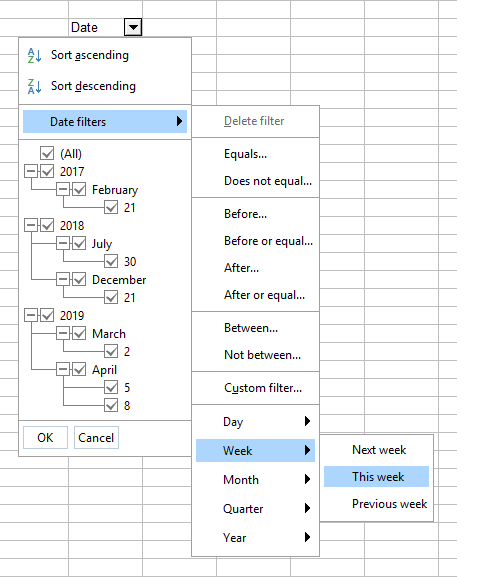Image resolution: width=493 pixels, height=577 pixels.
Task: Click the OK button
Action: [x=45, y=438]
